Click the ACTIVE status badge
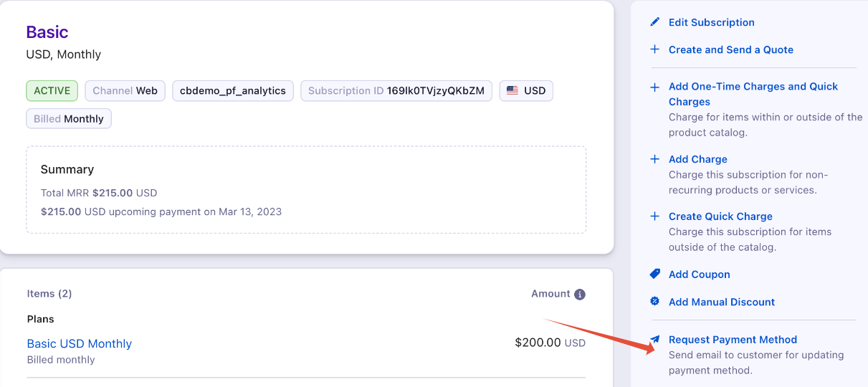The width and height of the screenshot is (868, 387). click(x=52, y=91)
